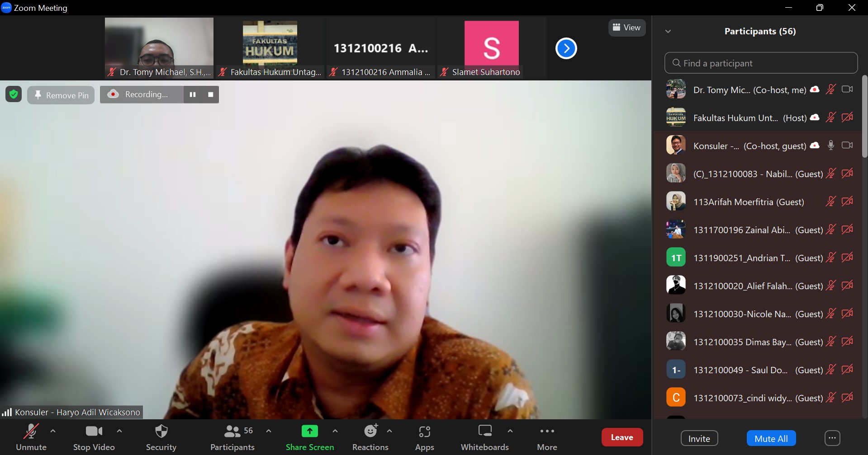Open the Apps panel

point(424,437)
